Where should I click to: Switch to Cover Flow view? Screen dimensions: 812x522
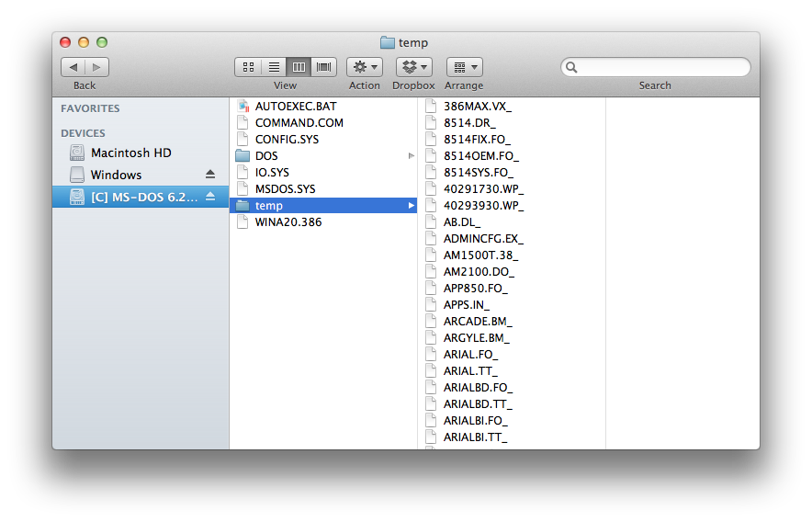324,67
